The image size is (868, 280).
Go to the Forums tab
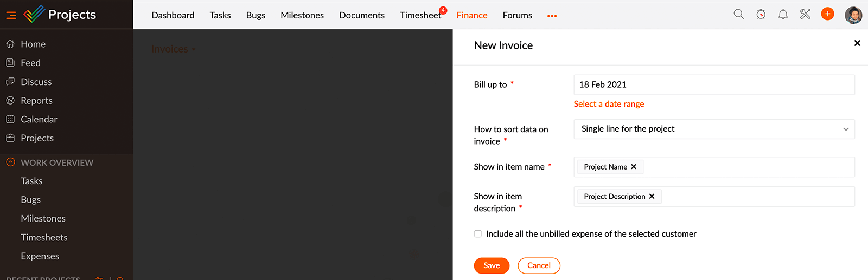(518, 15)
